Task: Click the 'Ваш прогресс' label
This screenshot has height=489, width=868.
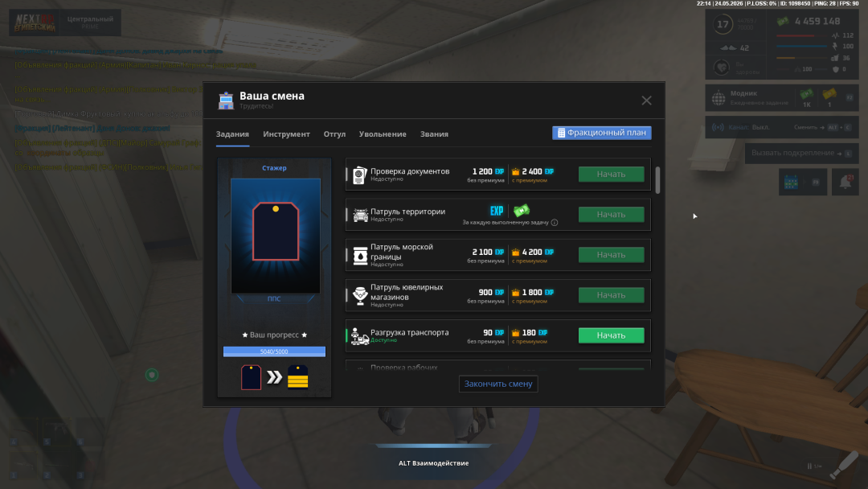Action: click(274, 335)
